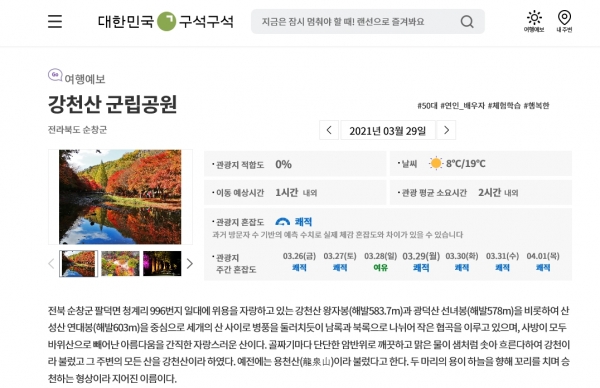
Task: Select the 03.30(화) day
Action: (x=461, y=262)
